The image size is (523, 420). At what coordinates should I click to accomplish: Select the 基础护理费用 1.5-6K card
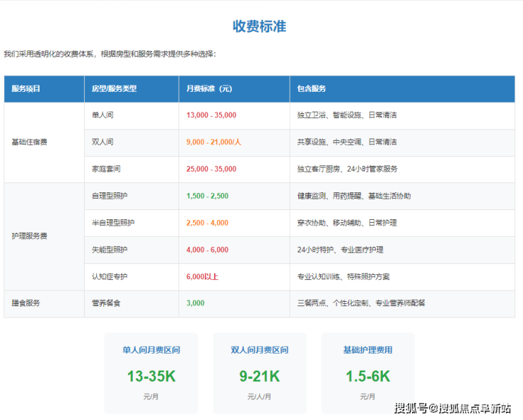[x=368, y=373]
